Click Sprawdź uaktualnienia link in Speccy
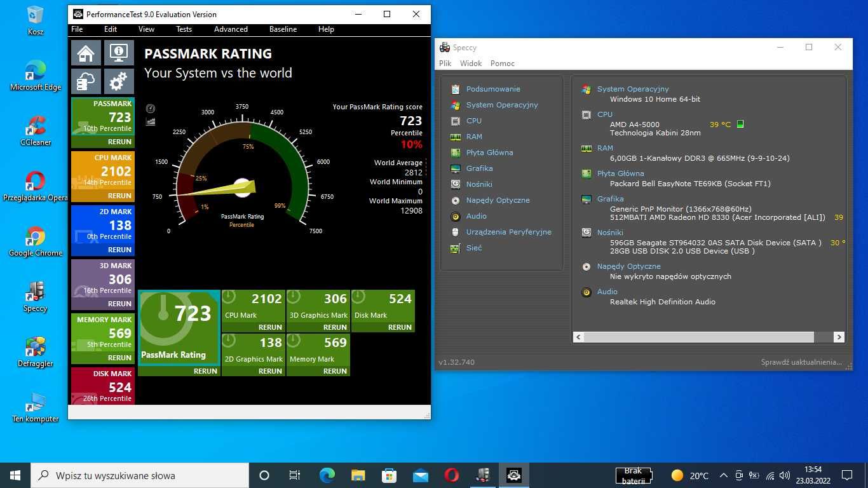The height and width of the screenshot is (488, 868). [801, 362]
